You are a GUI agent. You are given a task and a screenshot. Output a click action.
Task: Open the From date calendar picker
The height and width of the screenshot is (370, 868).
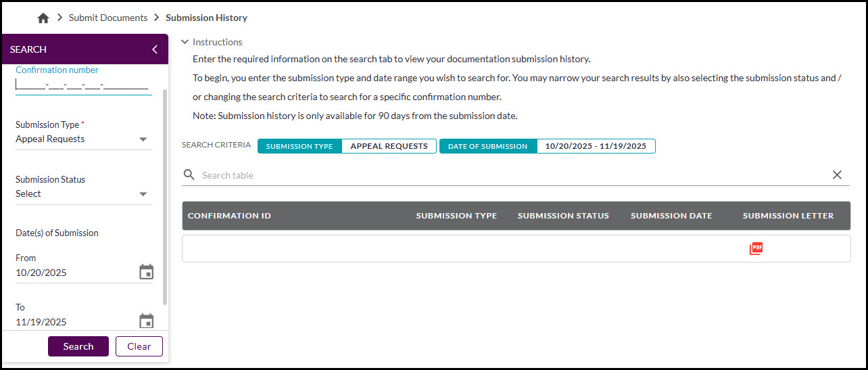point(146,272)
